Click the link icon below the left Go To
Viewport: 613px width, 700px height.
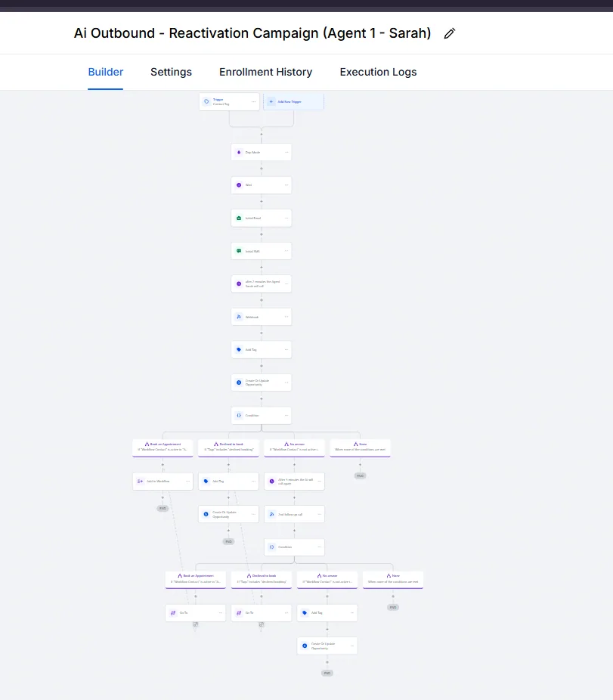[x=196, y=624]
